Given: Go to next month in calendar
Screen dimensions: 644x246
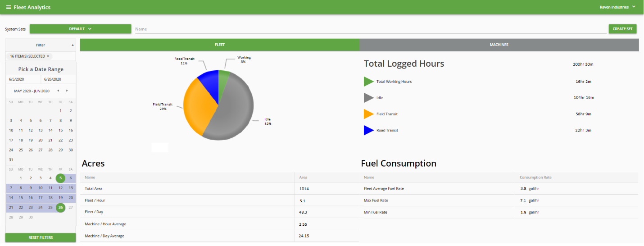Looking at the screenshot, I should 67,91.
